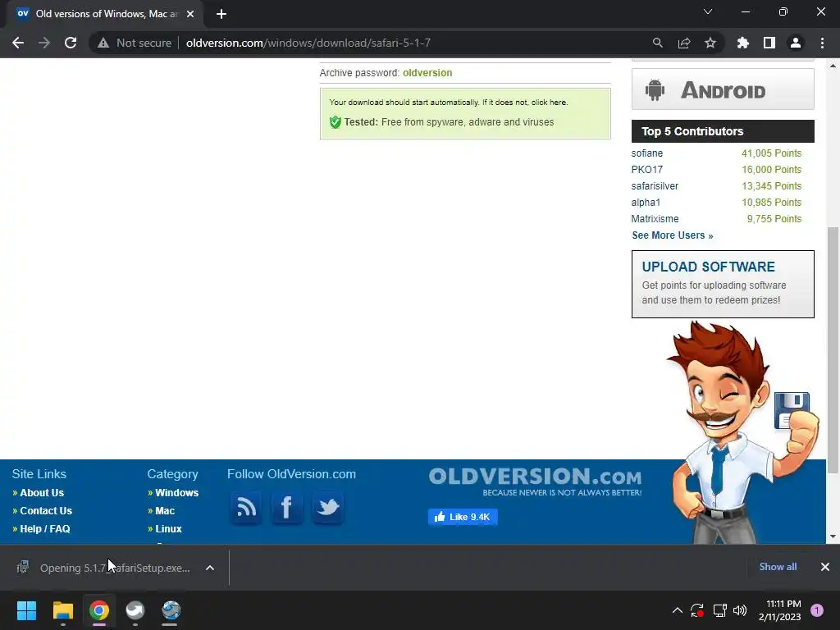Image resolution: width=840 pixels, height=630 pixels.
Task: Open the Windows category link
Action: (x=177, y=493)
